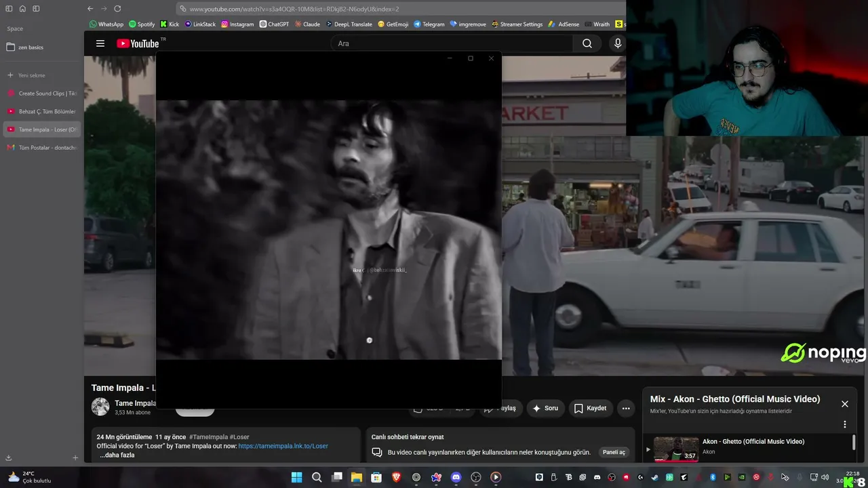This screenshot has height=488, width=868.
Task: Open the Streamer Settings bookmark
Action: pos(517,24)
